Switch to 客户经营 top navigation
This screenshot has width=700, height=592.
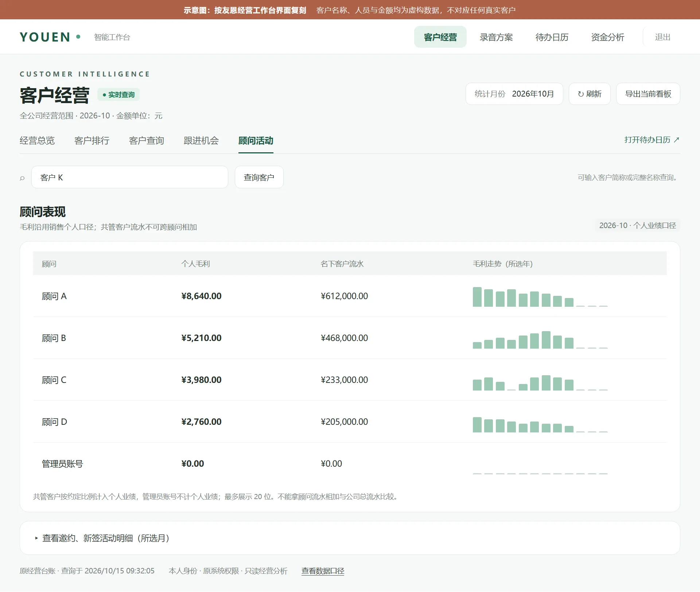click(x=440, y=37)
